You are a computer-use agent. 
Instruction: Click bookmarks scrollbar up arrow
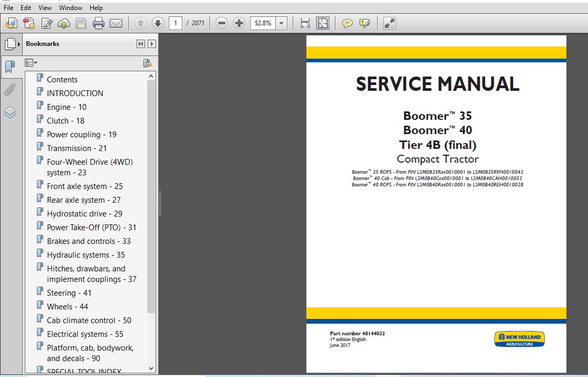click(x=151, y=76)
